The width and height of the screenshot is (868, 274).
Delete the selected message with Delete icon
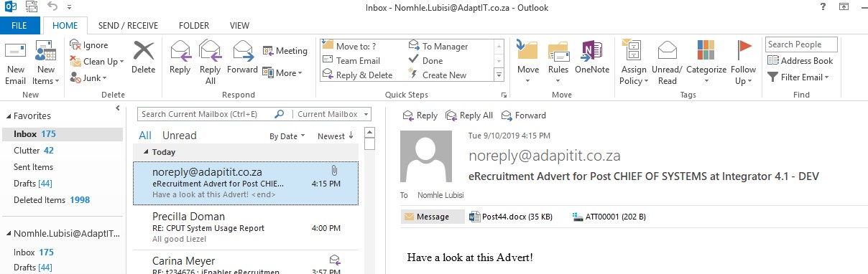pyautogui.click(x=144, y=52)
